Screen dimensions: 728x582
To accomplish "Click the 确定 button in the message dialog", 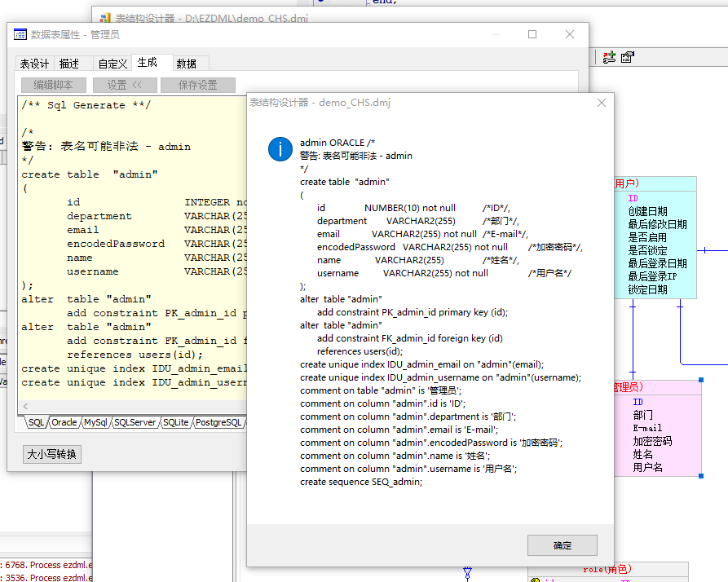I will (x=562, y=545).
